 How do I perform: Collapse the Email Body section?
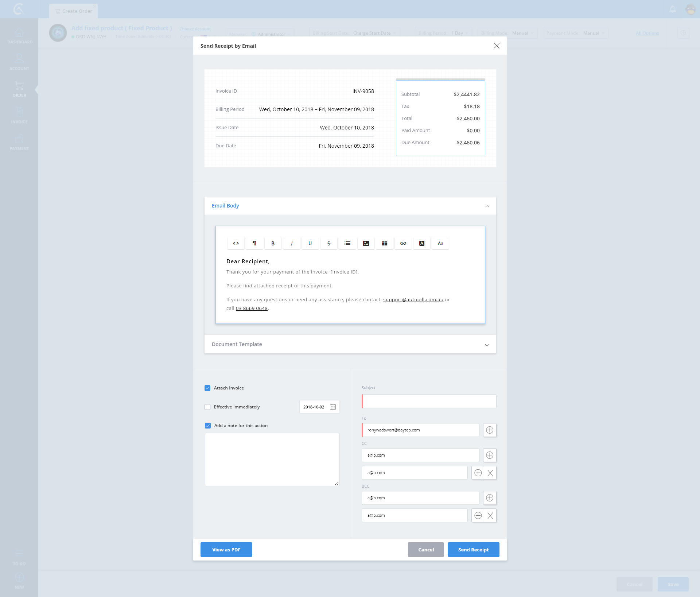[x=487, y=206]
